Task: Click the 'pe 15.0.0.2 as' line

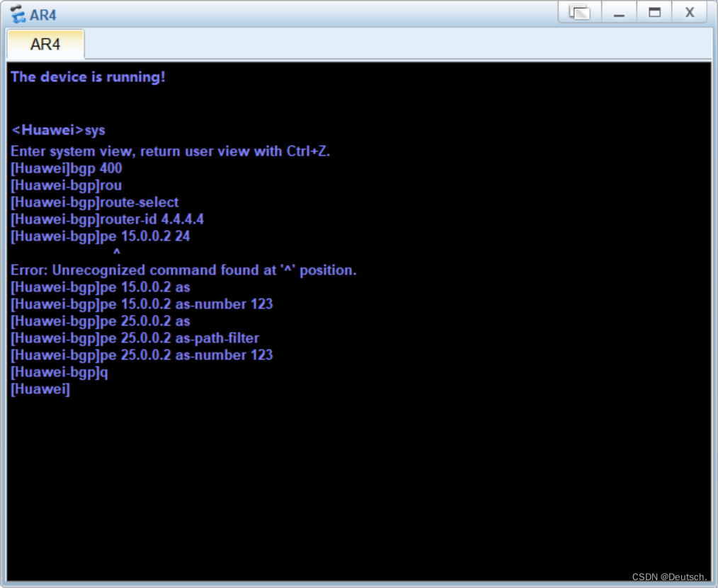Action: (x=101, y=287)
